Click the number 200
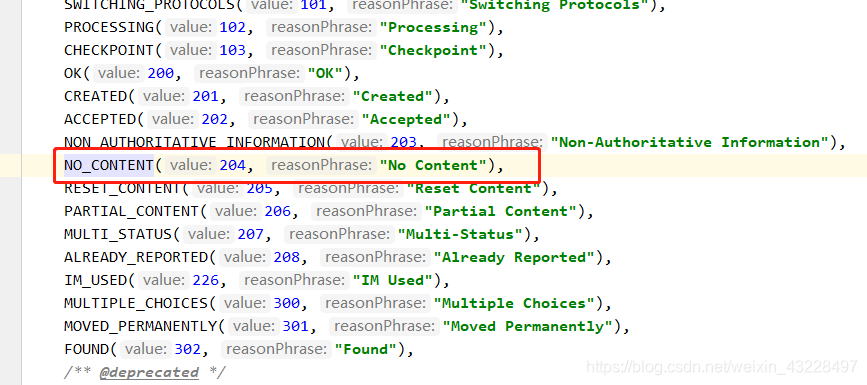Viewport: 867px width, 385px height. pyautogui.click(x=161, y=74)
